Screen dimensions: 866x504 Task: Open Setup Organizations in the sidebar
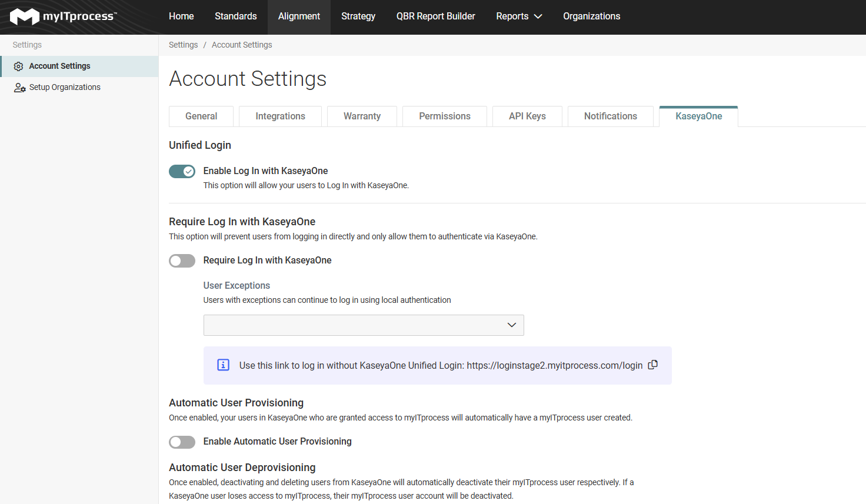(x=79, y=88)
